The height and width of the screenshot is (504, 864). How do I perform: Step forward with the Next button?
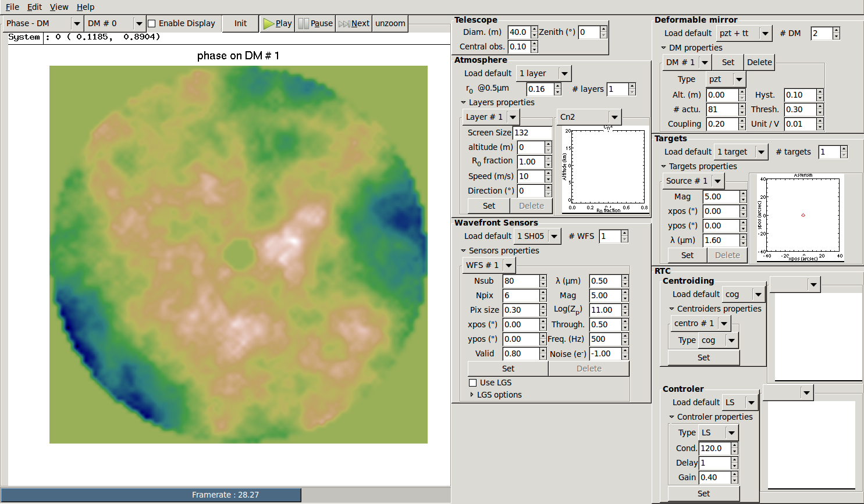354,23
